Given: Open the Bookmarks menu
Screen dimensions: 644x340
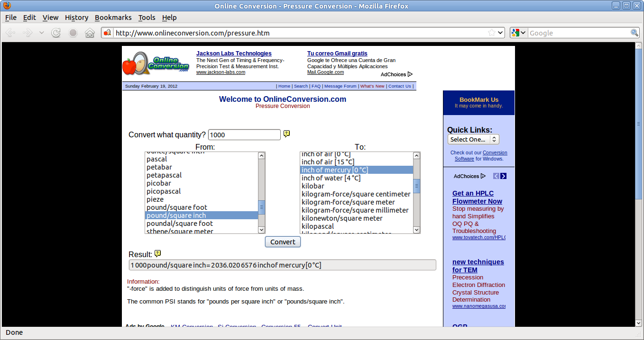Looking at the screenshot, I should click(x=113, y=18).
